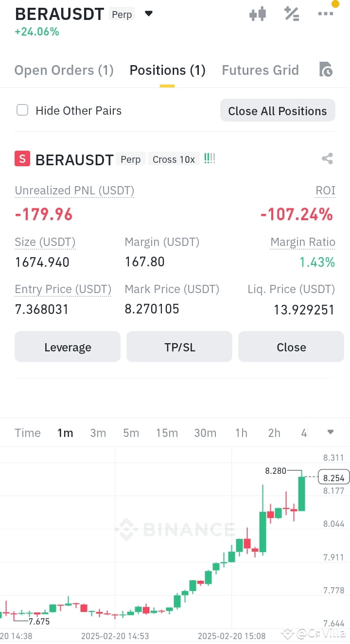Expand the BERAUSDT pair dropdown arrow

149,14
